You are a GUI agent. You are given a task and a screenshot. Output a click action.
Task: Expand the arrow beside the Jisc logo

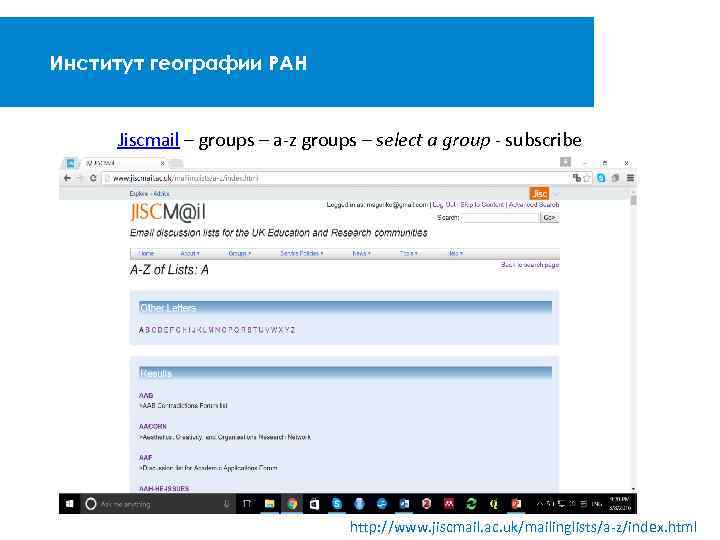pyautogui.click(x=556, y=194)
